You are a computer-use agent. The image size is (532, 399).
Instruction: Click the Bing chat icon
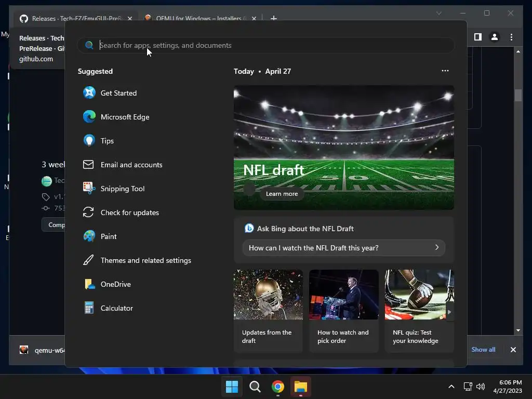tap(249, 229)
